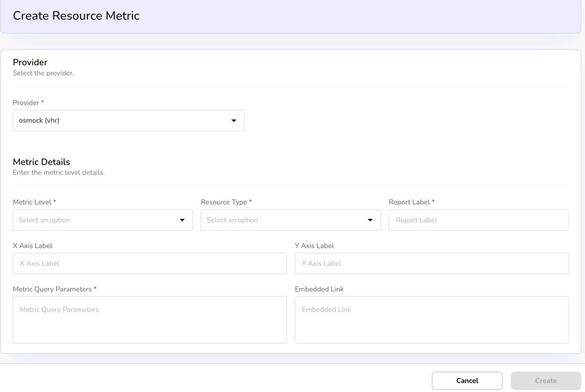Expand the Metric Level select box
Image resolution: width=585 pixels, height=392 pixels.
pyautogui.click(x=98, y=220)
